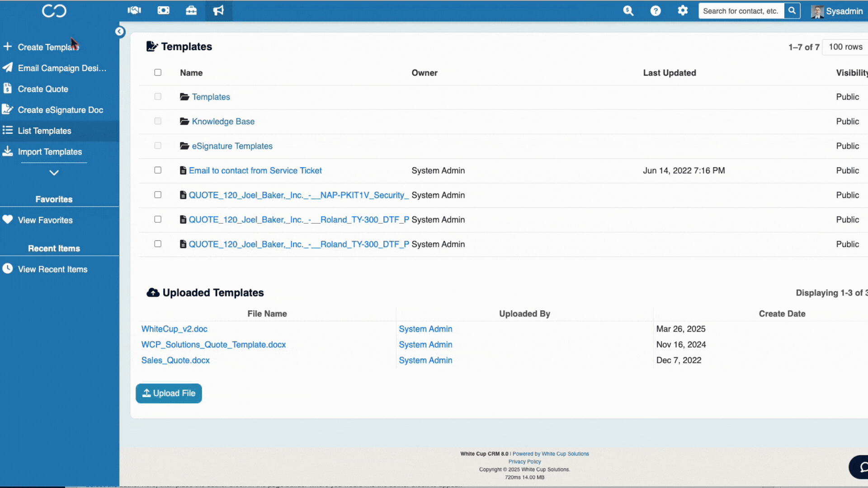Screen dimensions: 868x488
Task: Open the settings gear icon
Action: (x=683, y=10)
